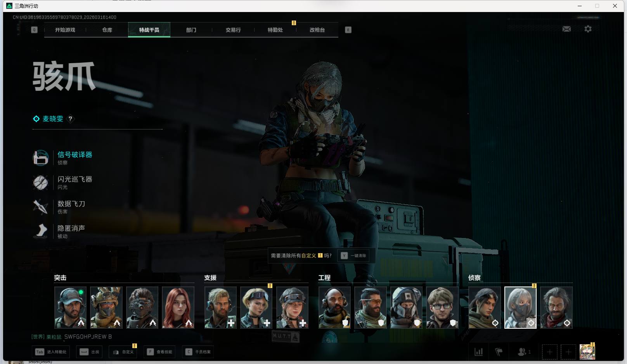Open the 开始游戏 tab
This screenshot has width=627, height=364.
click(x=65, y=30)
